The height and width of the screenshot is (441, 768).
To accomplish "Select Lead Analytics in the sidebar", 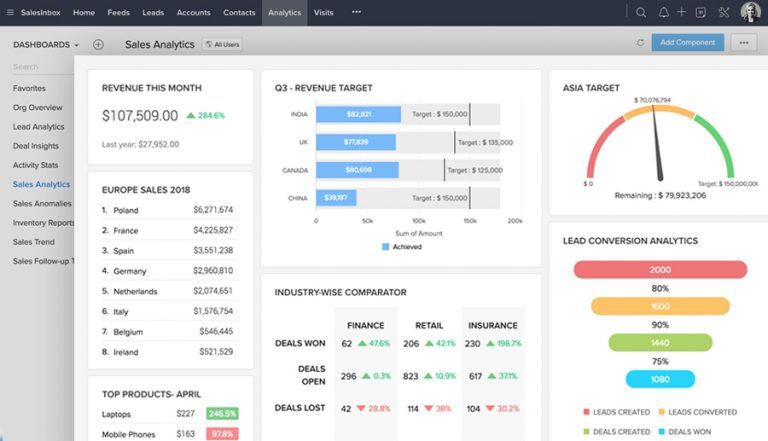I will (x=38, y=127).
